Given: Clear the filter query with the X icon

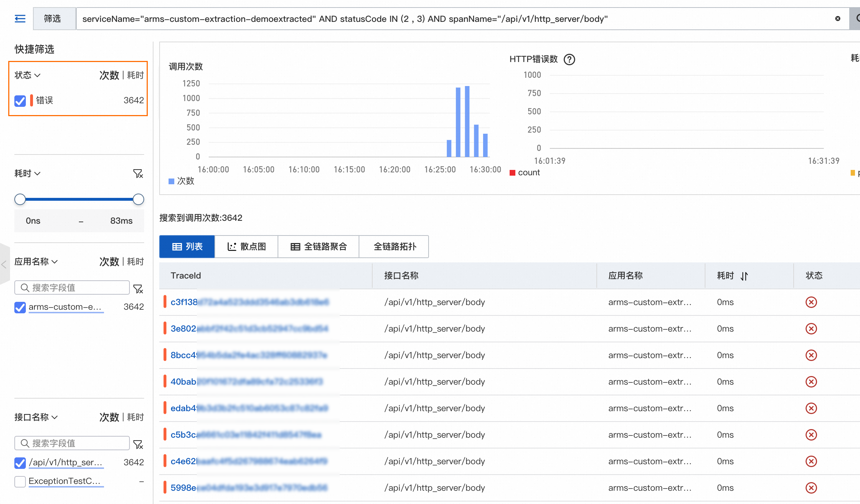Looking at the screenshot, I should coord(838,19).
